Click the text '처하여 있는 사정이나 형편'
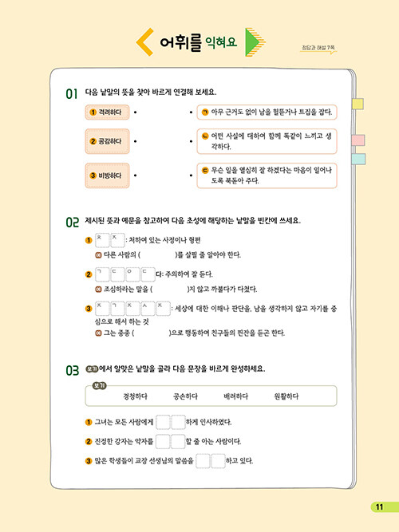Screen dimensions: 399x532 (164, 241)
